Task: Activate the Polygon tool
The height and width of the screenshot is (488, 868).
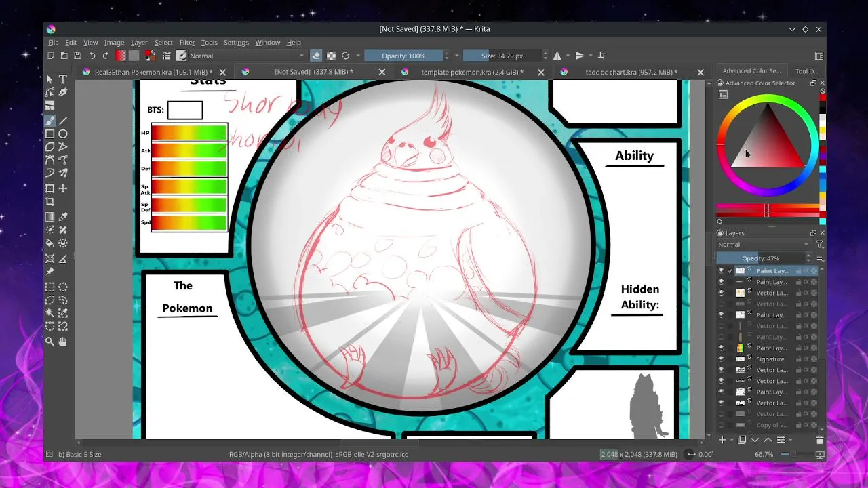Action: tap(50, 147)
